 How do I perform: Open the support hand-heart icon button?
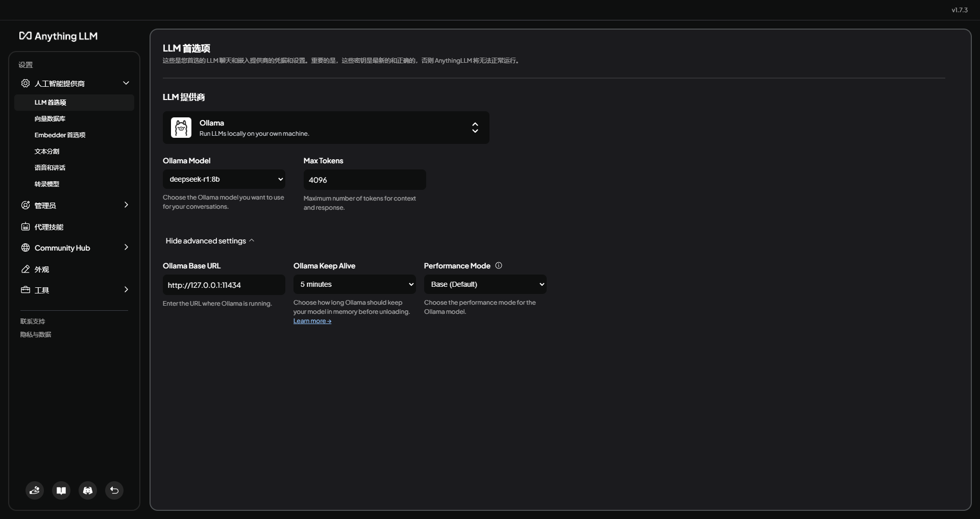pyautogui.click(x=35, y=490)
